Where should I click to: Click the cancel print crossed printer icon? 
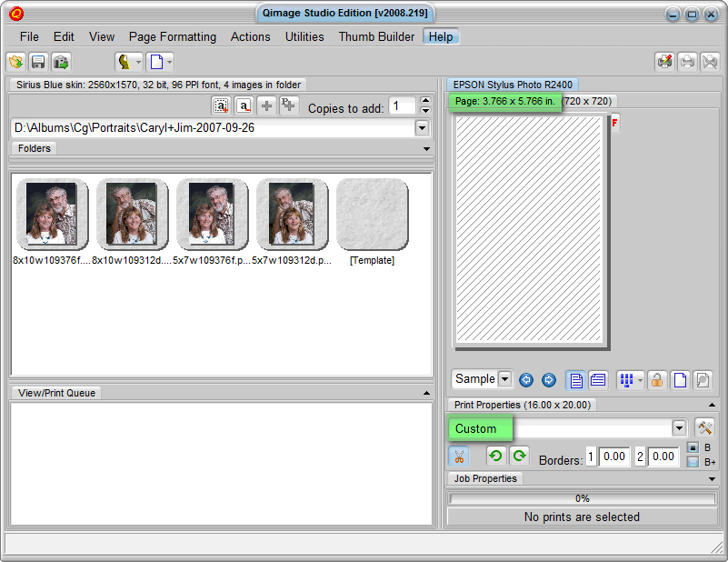tap(710, 62)
